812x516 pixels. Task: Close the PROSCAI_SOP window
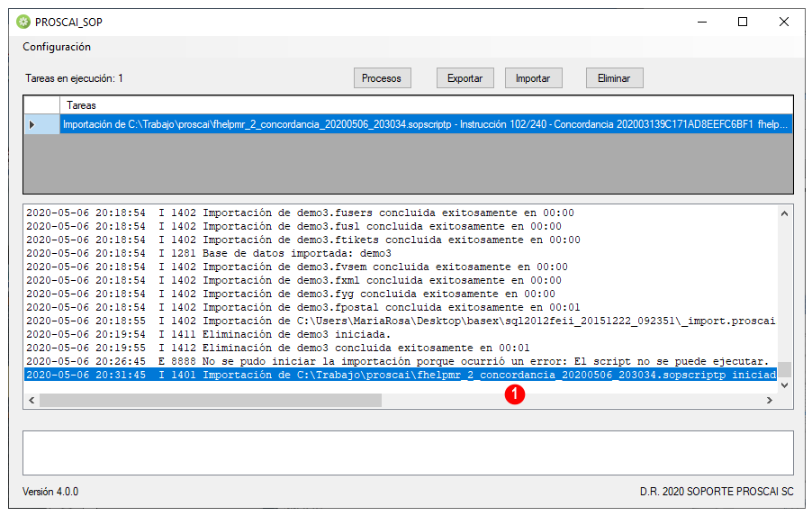pyautogui.click(x=784, y=22)
